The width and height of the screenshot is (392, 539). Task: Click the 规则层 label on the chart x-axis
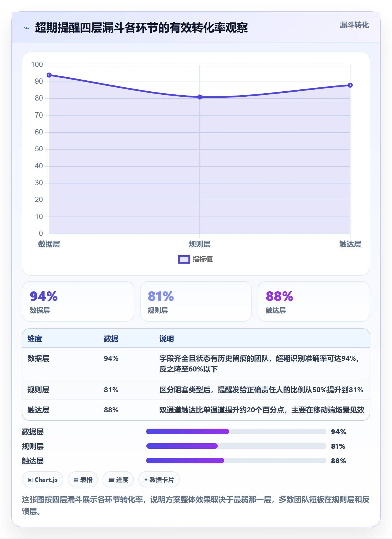(x=200, y=244)
